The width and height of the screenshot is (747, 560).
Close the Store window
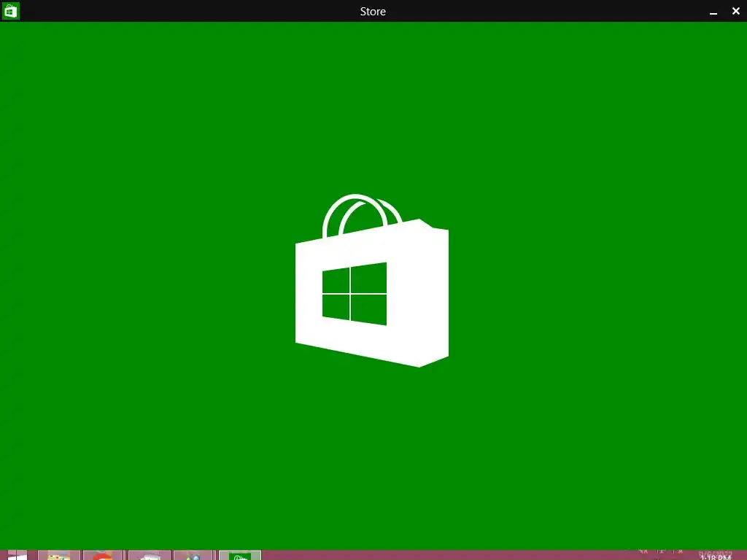tap(735, 11)
